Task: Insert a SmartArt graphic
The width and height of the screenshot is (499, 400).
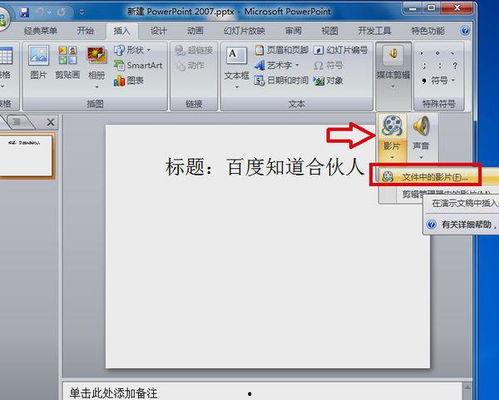Action: tap(138, 65)
